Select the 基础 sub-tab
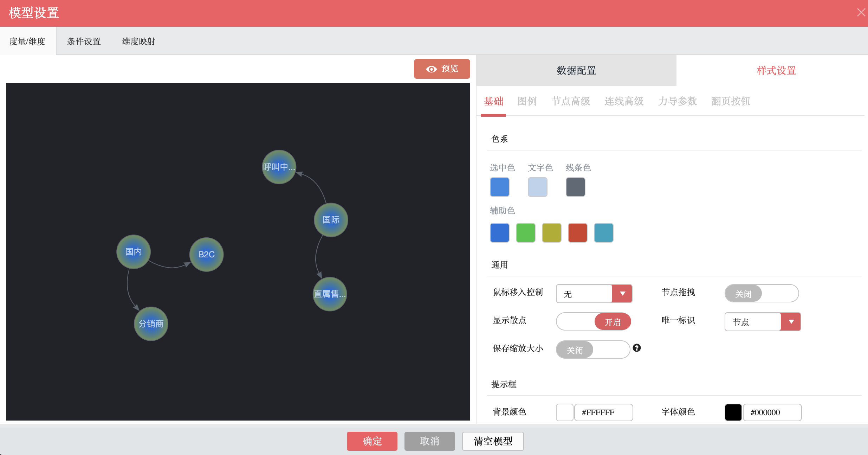The width and height of the screenshot is (868, 455). pos(493,101)
